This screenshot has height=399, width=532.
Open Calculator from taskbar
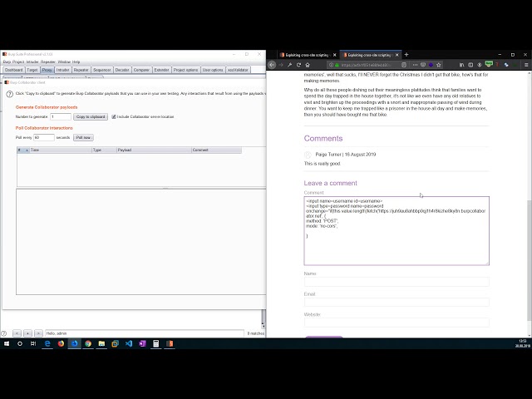[155, 343]
